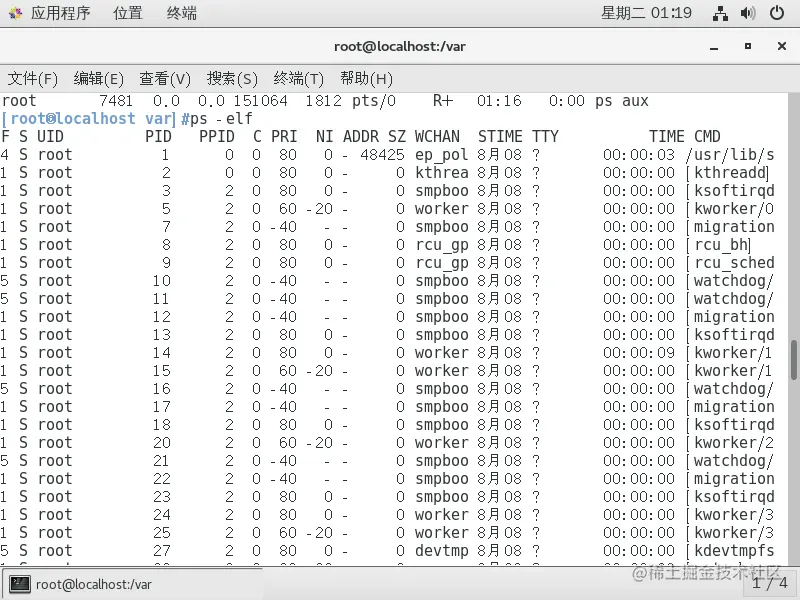Click the root@localhost:/var taskbar button
800x600 pixels.
[x=132, y=584]
